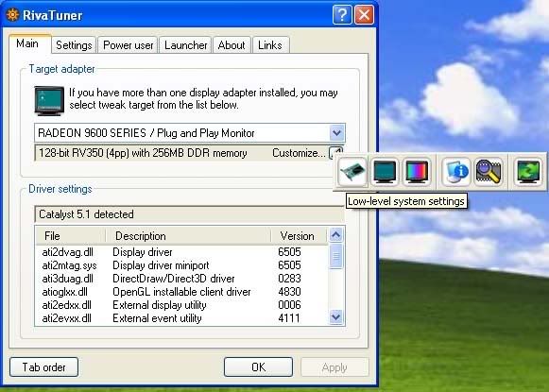Viewport: 549px width, 392px height.
Task: Click the driver list scroll down arrow
Action: (x=336, y=317)
